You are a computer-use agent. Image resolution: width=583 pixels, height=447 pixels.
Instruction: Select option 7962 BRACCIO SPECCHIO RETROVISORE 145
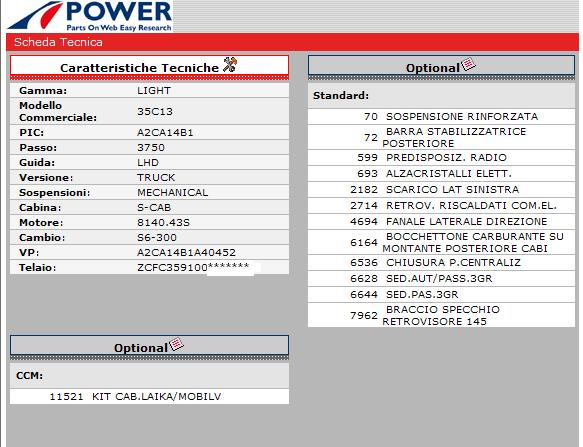click(441, 315)
